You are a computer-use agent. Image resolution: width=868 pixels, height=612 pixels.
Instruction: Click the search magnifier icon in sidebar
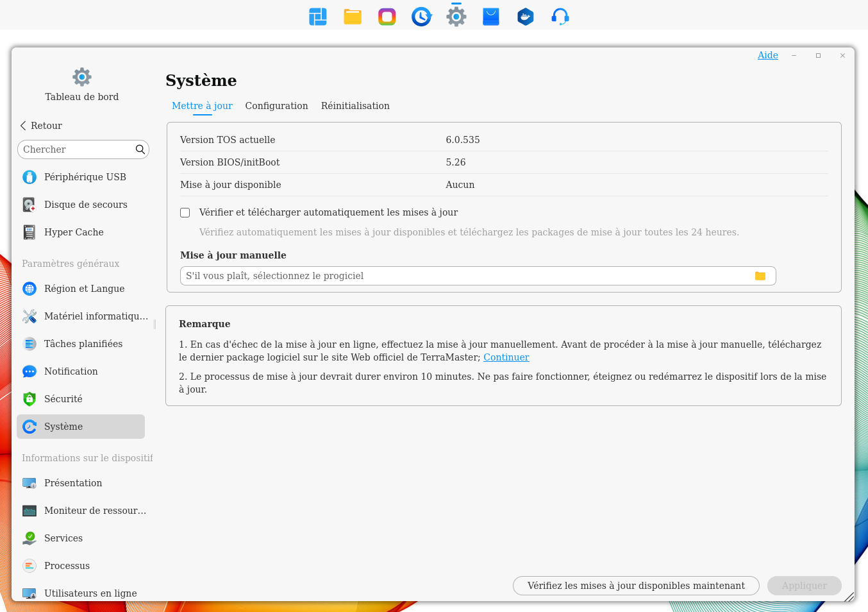point(140,149)
